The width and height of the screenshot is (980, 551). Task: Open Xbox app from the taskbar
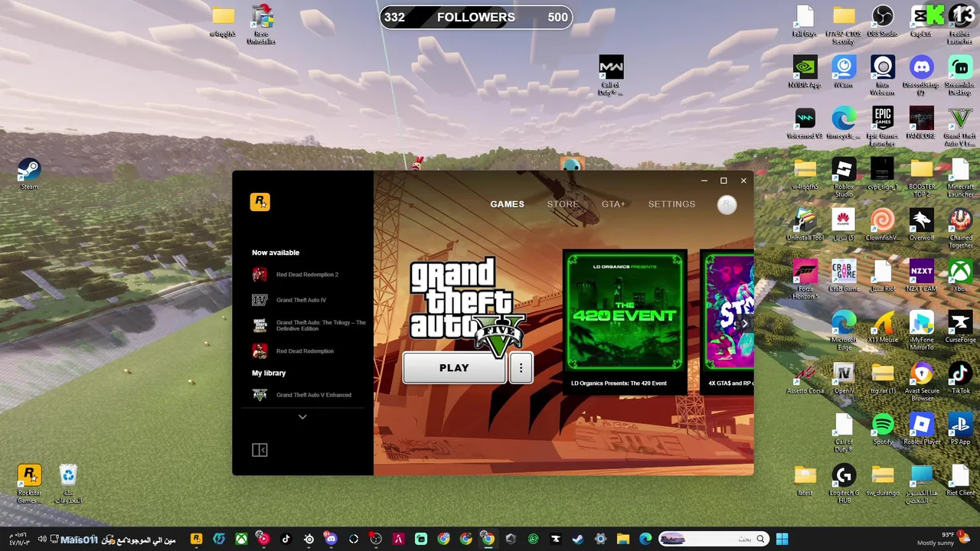pyautogui.click(x=241, y=539)
